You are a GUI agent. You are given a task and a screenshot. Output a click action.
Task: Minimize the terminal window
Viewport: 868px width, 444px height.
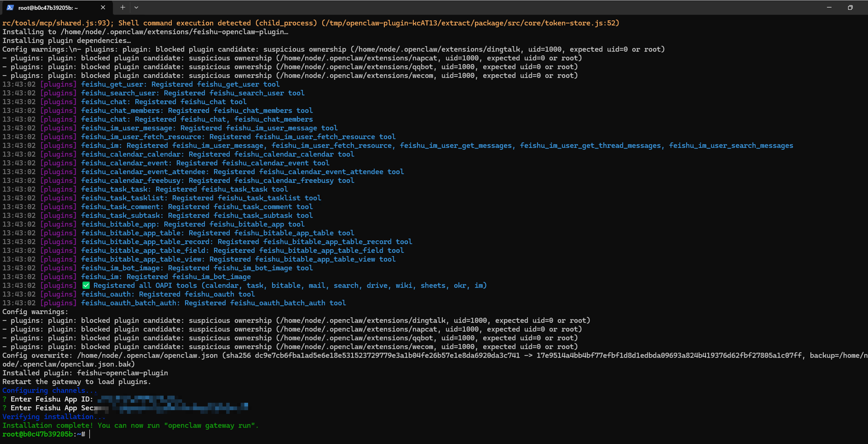tap(829, 7)
